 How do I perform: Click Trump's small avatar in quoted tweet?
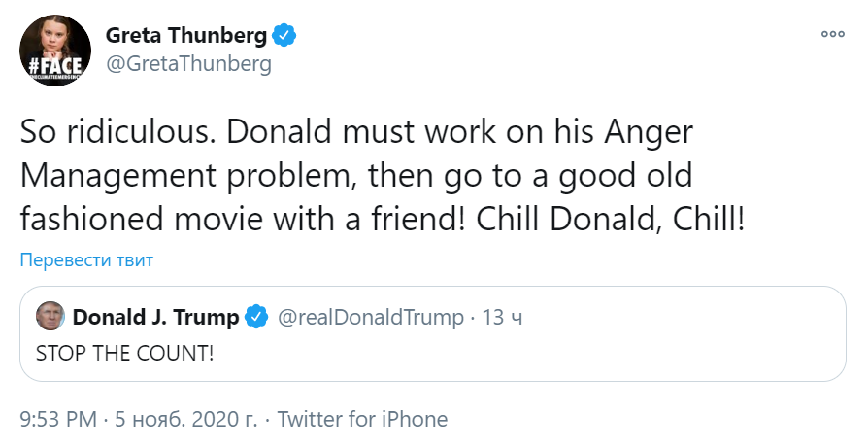(50, 317)
